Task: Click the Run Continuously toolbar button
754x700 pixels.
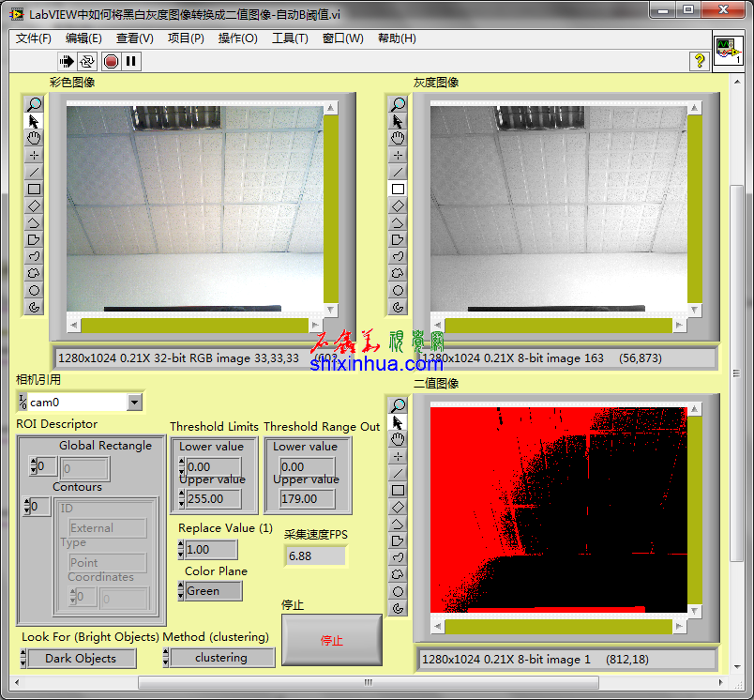Action: 87,61
